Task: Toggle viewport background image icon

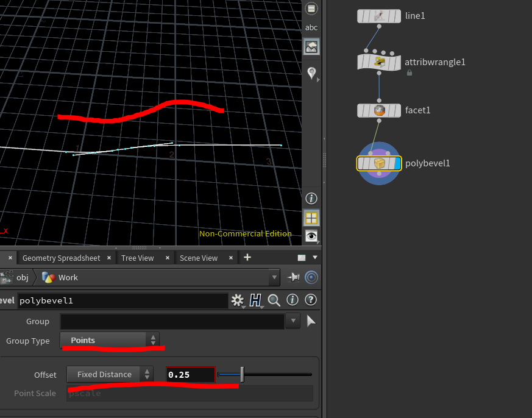Action: pos(311,46)
